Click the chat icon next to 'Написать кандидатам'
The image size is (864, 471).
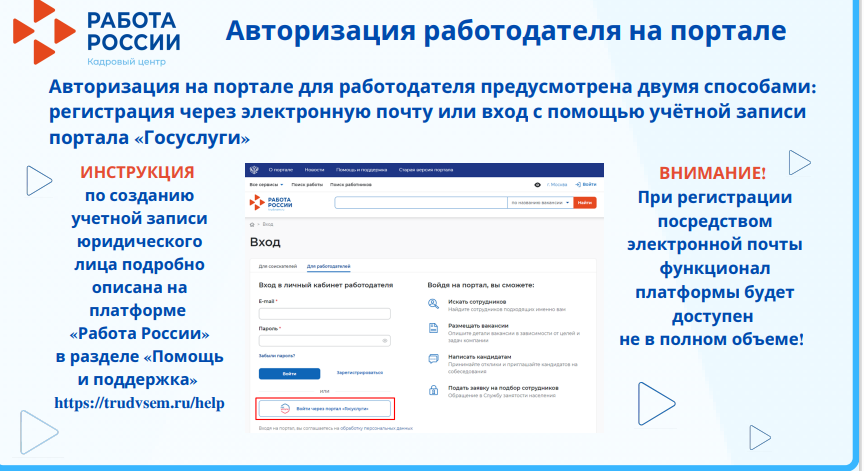pyautogui.click(x=434, y=359)
